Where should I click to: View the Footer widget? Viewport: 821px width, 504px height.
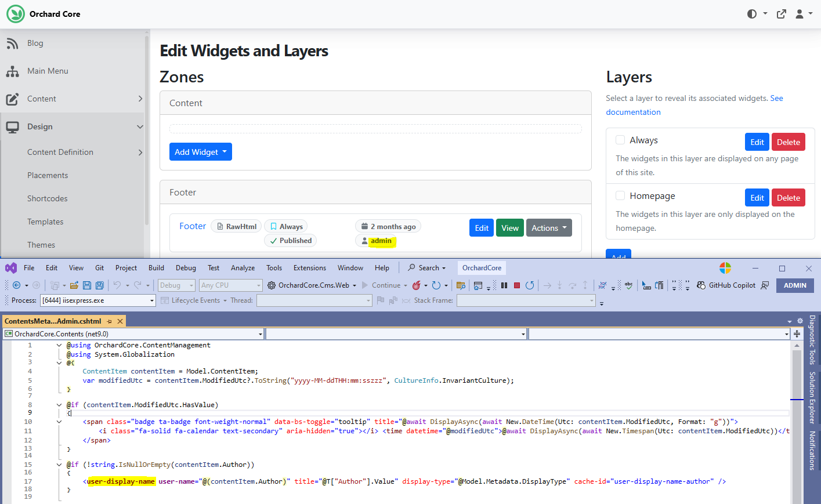tap(510, 228)
